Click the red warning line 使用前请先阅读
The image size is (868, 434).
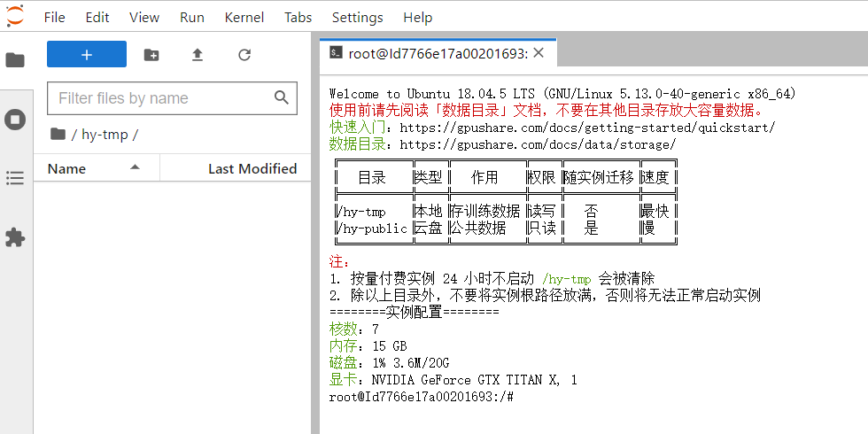coord(546,110)
